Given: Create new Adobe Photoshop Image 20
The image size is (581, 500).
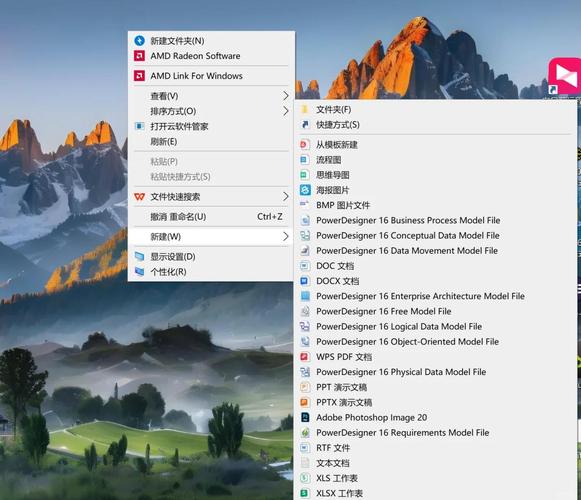Looking at the screenshot, I should point(435,417).
